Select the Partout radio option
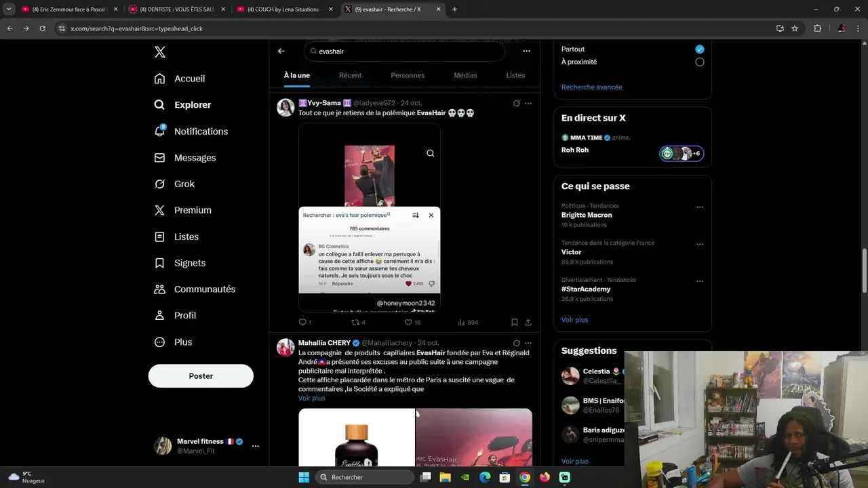 tap(700, 49)
